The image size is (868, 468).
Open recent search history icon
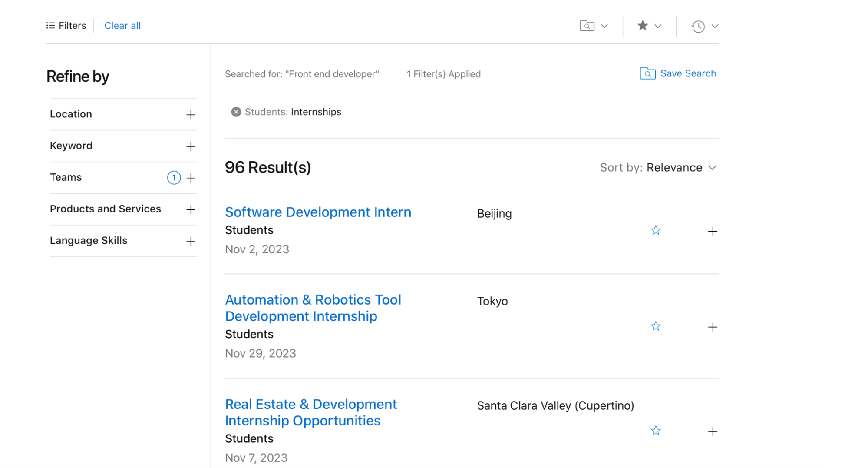[698, 26]
